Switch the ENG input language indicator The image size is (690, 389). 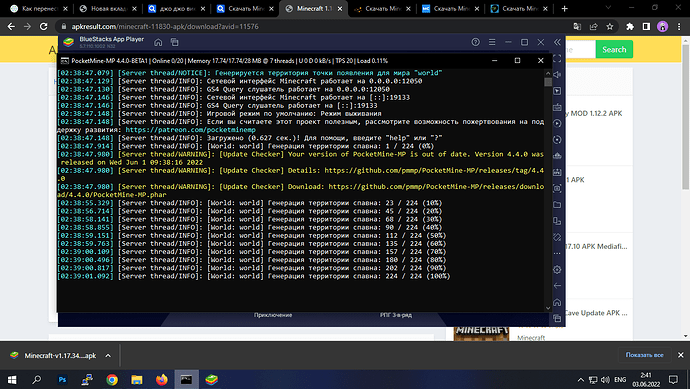click(x=620, y=380)
